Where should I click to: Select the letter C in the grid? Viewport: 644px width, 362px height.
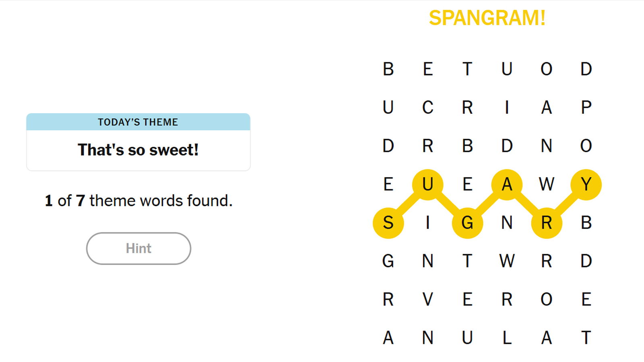tap(427, 107)
